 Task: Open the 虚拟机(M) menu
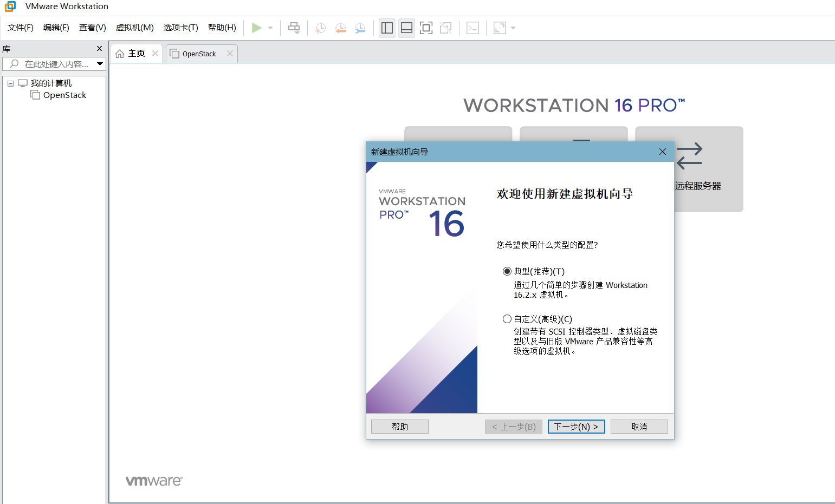click(135, 28)
